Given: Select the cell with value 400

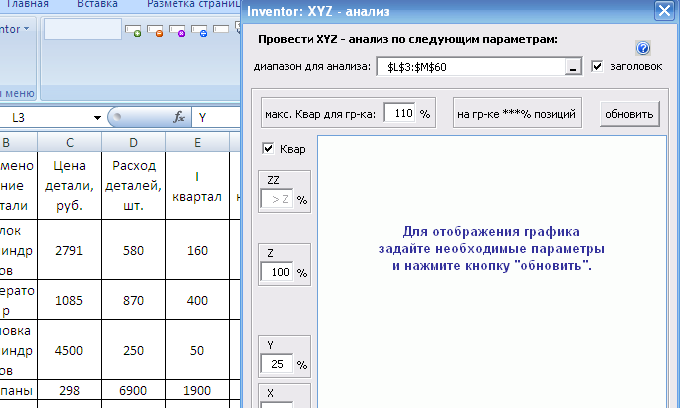Looking at the screenshot, I should coord(197,300).
